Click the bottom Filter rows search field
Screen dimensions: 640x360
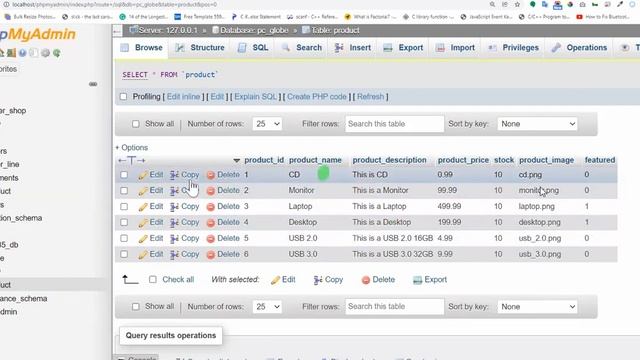(x=394, y=307)
